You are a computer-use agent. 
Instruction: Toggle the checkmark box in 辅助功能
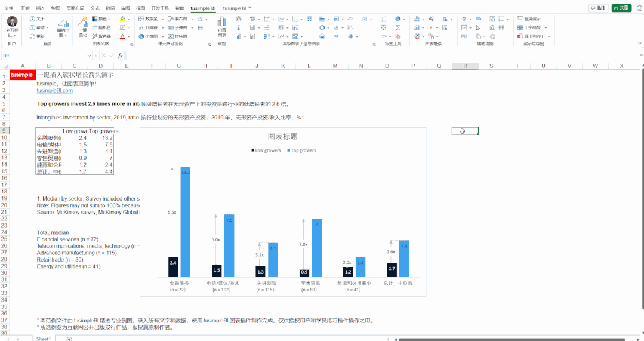pos(464,27)
